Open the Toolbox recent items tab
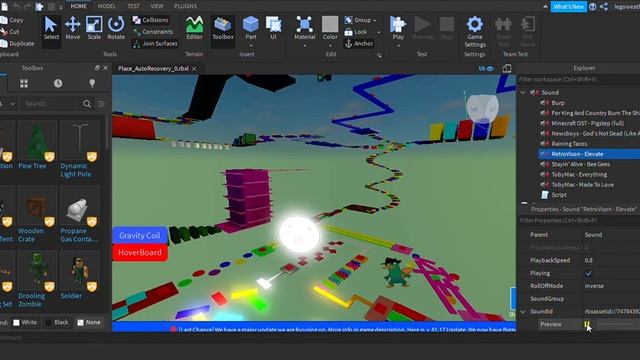The image size is (640, 360). tap(58, 84)
